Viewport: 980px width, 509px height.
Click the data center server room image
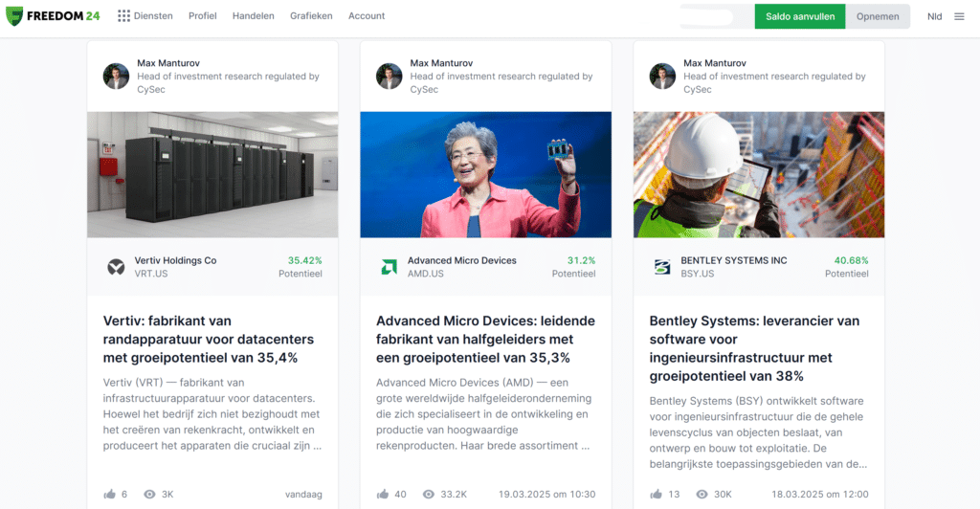[x=212, y=175]
